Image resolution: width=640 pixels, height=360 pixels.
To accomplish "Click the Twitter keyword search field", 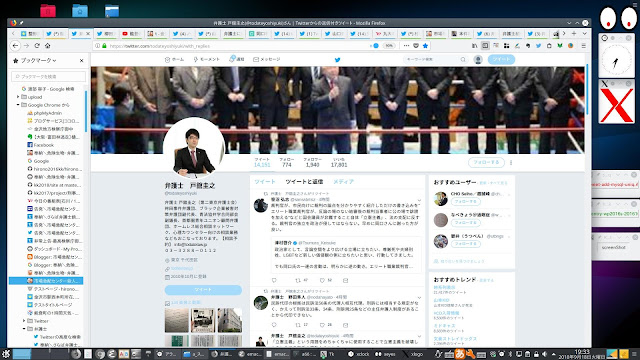I will [435, 60].
